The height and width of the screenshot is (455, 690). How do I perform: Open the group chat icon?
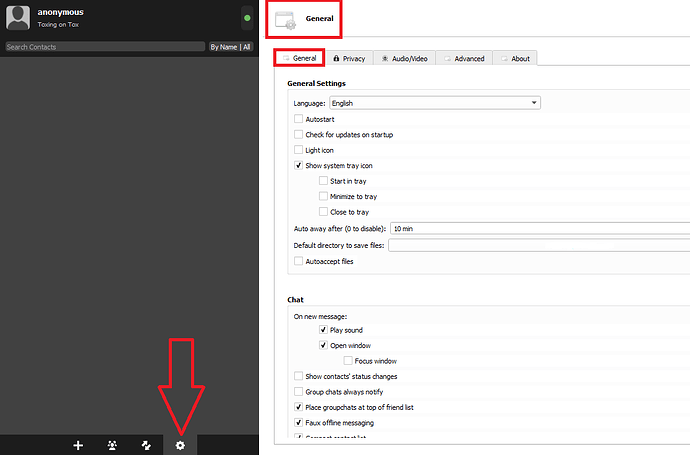pyautogui.click(x=113, y=445)
